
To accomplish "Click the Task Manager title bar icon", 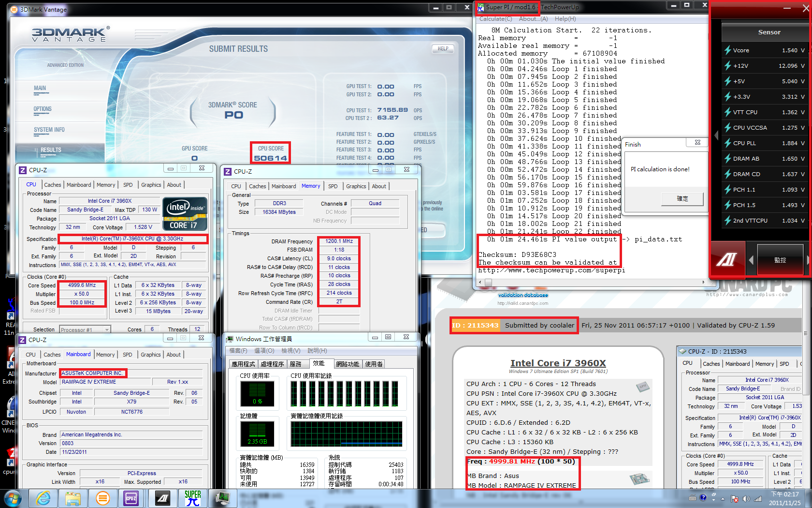I will 230,339.
